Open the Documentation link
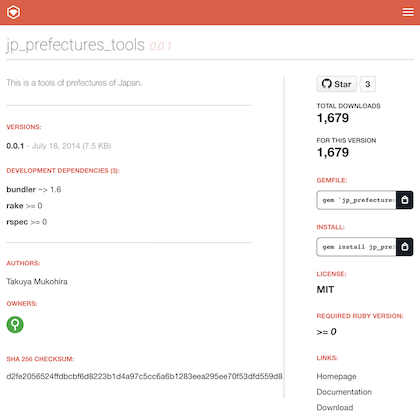This screenshot has height=420, width=420. (344, 392)
